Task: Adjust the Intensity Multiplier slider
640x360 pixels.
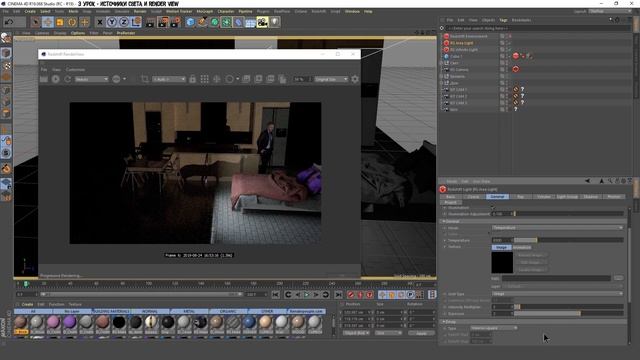Action: click(569, 307)
